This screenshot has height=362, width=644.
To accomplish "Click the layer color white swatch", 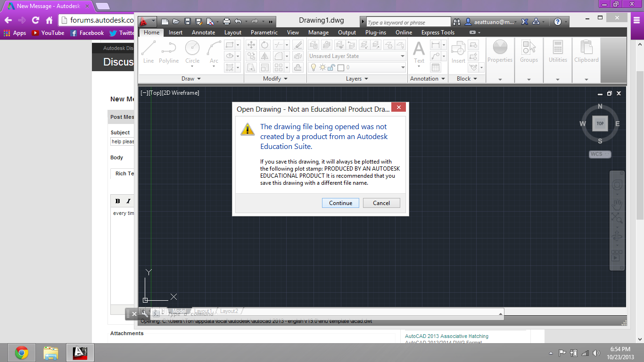I will tap(341, 67).
